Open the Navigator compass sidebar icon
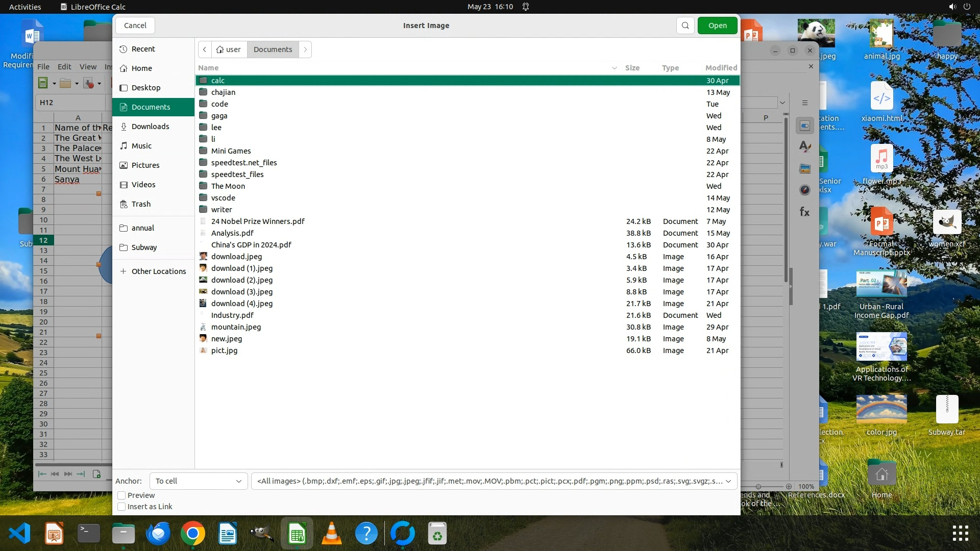 click(x=805, y=190)
